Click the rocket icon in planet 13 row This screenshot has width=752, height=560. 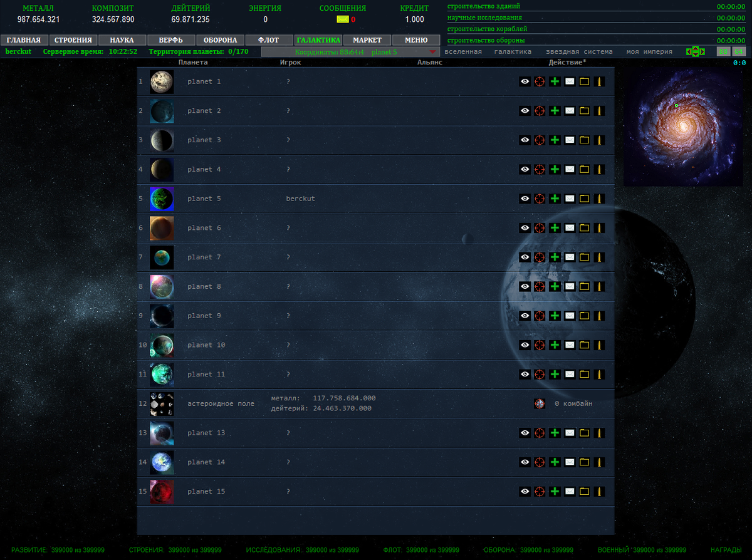600,433
